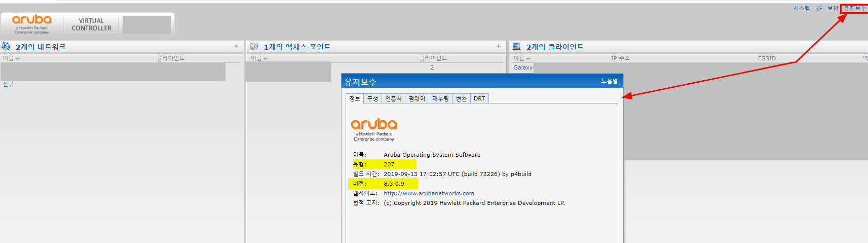Click the 2개의 클라이언트 panel title
The height and width of the screenshot is (243, 868).
click(x=555, y=47)
